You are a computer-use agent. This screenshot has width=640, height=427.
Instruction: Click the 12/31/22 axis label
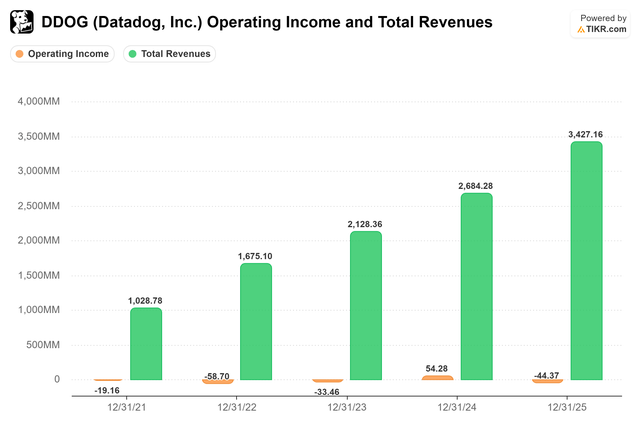(x=237, y=407)
